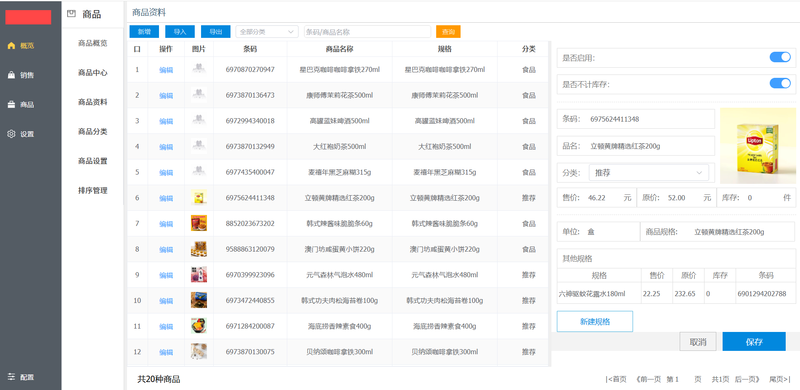Screen dimensions: 800x390
Task: Click the 导出 button
Action: click(x=216, y=32)
